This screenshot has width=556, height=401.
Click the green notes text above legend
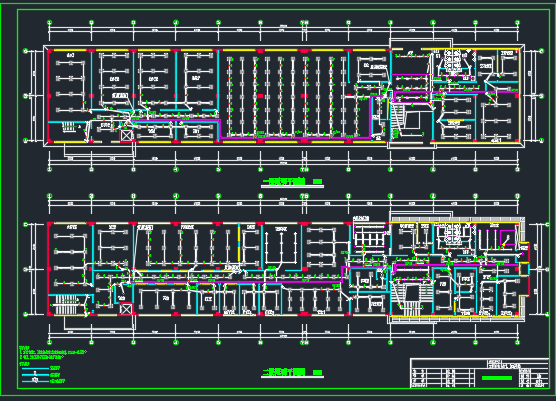click(x=53, y=352)
